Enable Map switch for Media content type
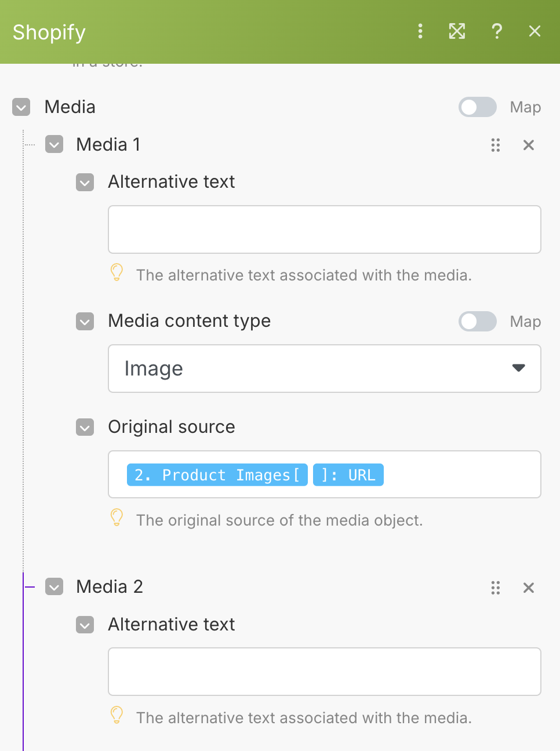The height and width of the screenshot is (751, 560). 477,322
